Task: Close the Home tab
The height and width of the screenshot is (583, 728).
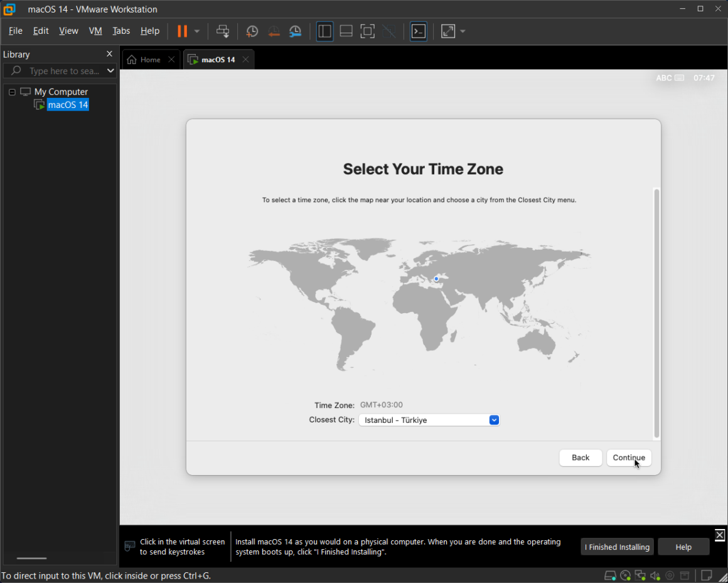Action: click(x=171, y=60)
